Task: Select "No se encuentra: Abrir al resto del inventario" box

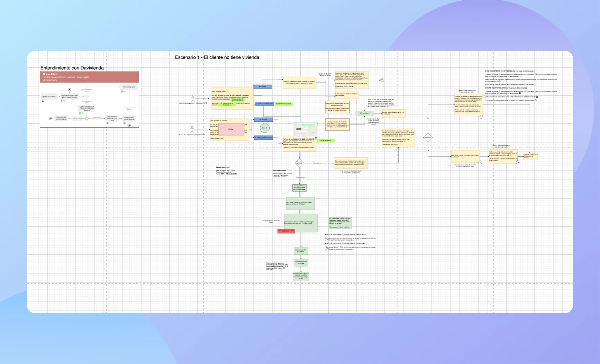Action: click(x=301, y=276)
